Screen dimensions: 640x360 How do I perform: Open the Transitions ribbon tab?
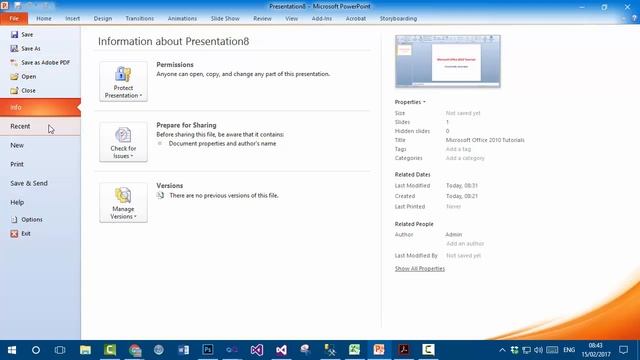click(140, 19)
